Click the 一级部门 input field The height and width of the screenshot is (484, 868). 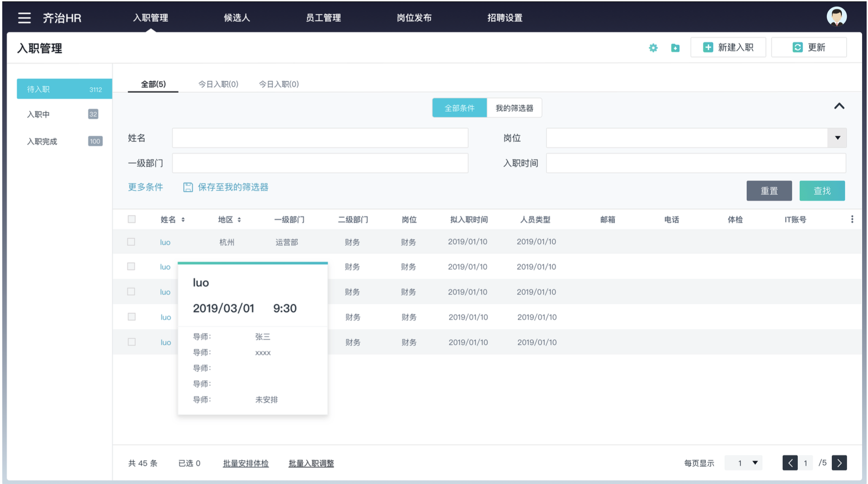(x=320, y=163)
